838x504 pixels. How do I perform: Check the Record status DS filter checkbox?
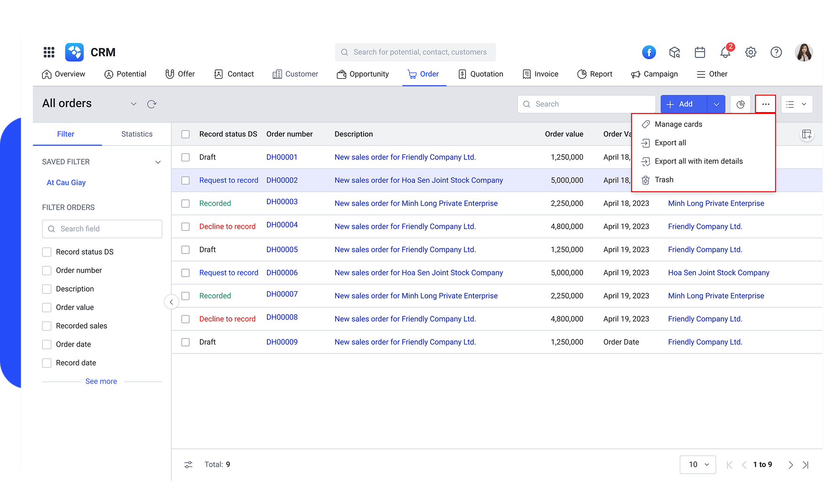47,252
